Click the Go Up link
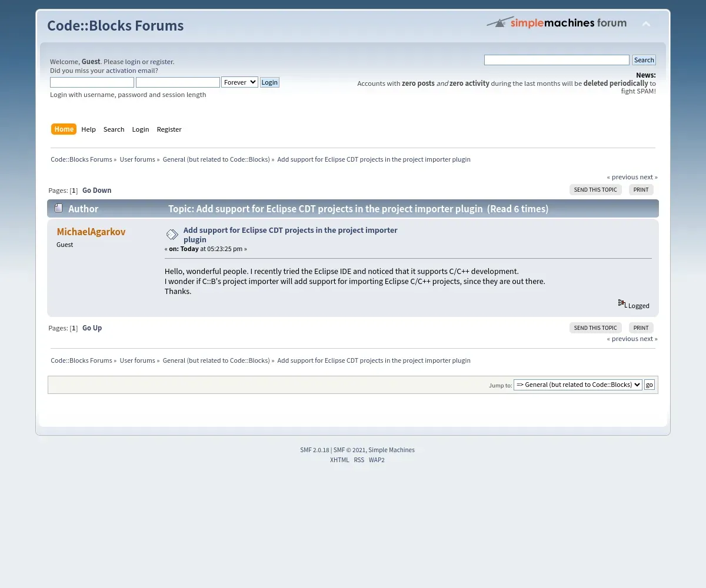Image resolution: width=706 pixels, height=588 pixels. point(92,328)
